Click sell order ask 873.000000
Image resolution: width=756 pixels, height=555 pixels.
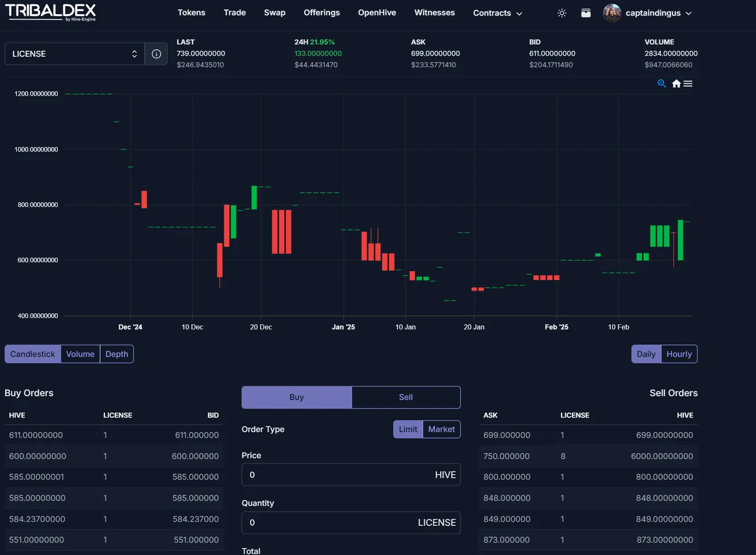point(507,540)
